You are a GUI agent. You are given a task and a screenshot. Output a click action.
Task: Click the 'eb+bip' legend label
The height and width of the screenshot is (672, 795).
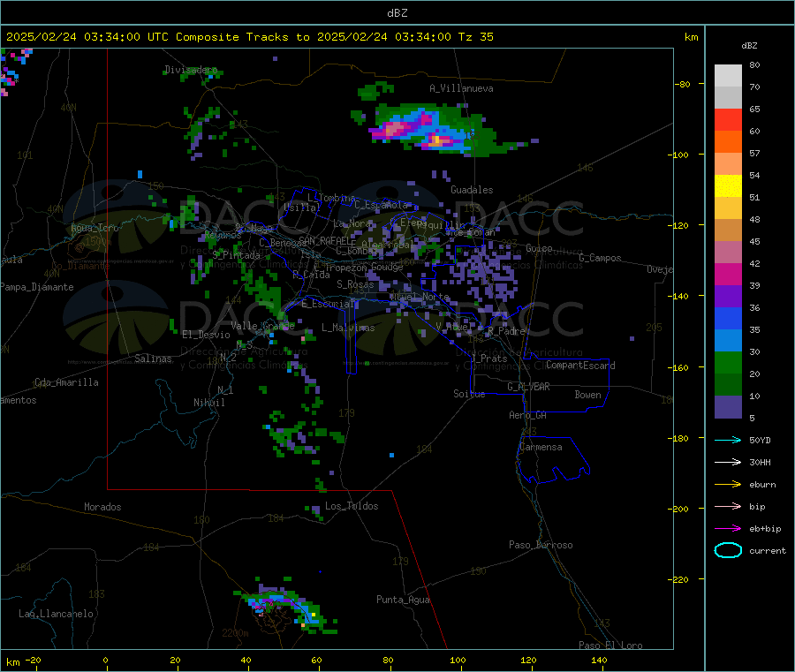click(765, 529)
